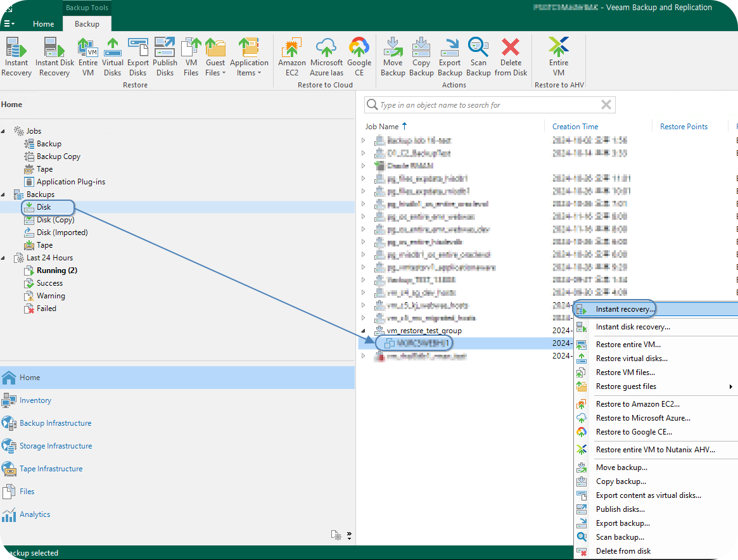Collapse the vm_restore_test_group job
The image size is (738, 560).
[x=364, y=331]
